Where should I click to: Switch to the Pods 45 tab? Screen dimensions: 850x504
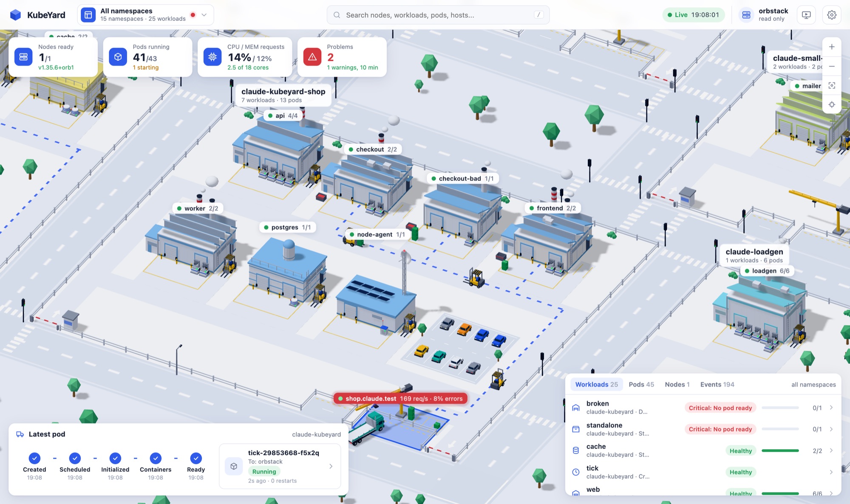click(641, 384)
